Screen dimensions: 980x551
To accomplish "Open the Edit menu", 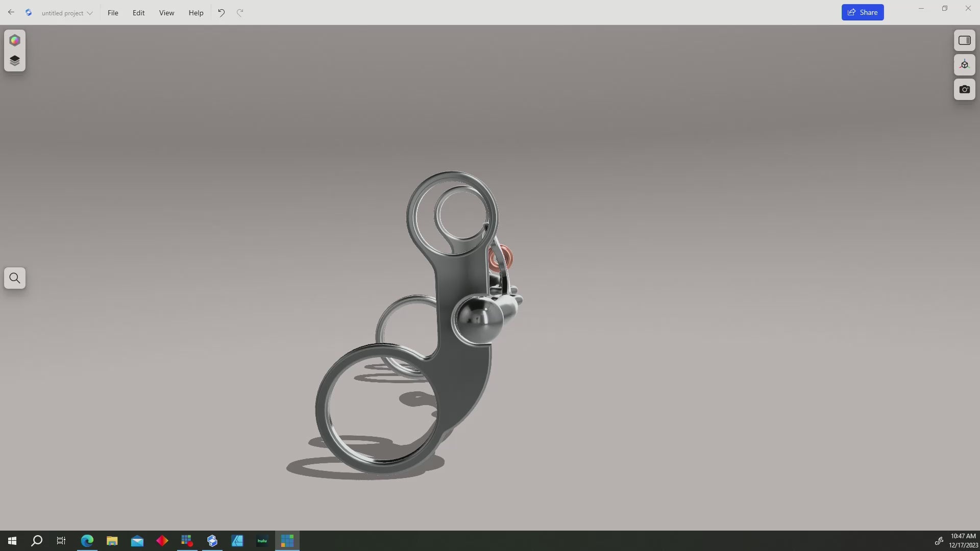I will (138, 13).
